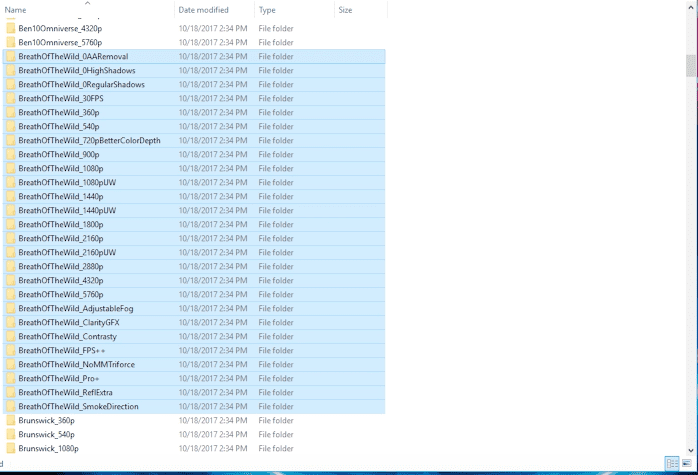Switch to large thumbnails view icon
This screenshot has height=475, width=698.
coord(687,463)
